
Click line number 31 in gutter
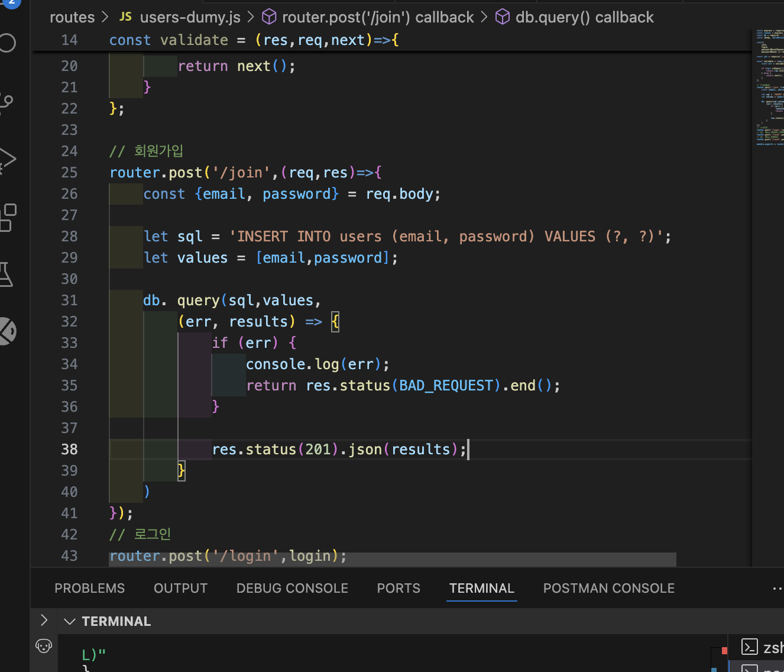(x=69, y=301)
